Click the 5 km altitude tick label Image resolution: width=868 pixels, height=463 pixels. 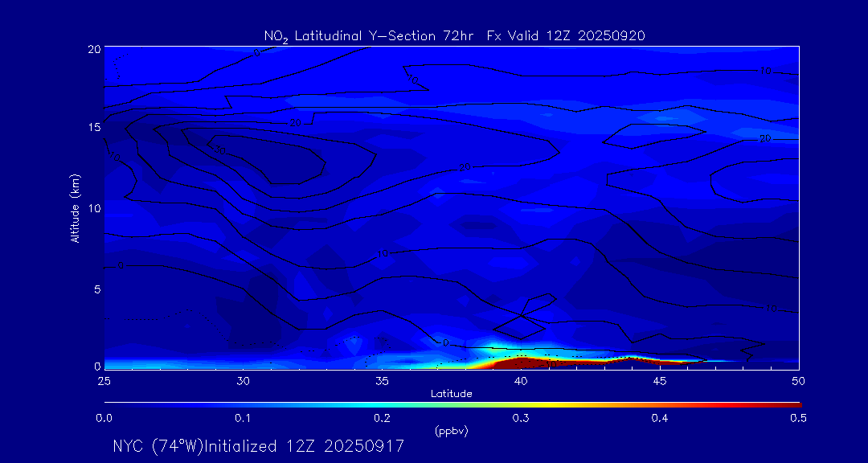coord(96,288)
